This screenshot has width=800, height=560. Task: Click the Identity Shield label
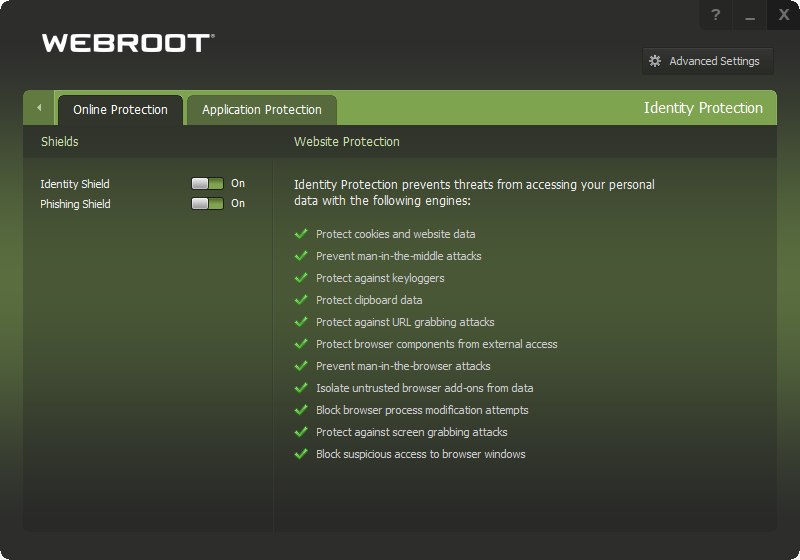[x=75, y=184]
